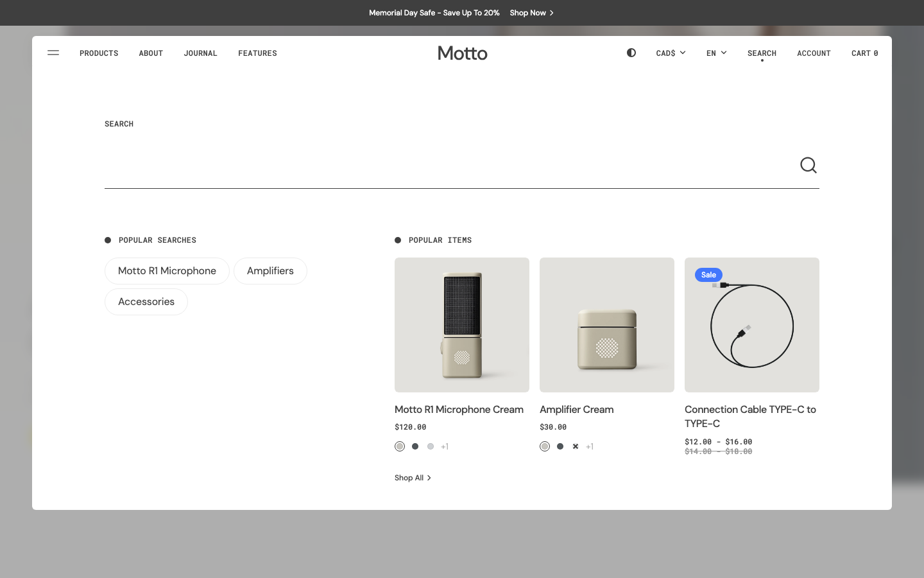924x578 pixels.
Task: Click Shop Now in the announcement bar
Action: (x=531, y=13)
